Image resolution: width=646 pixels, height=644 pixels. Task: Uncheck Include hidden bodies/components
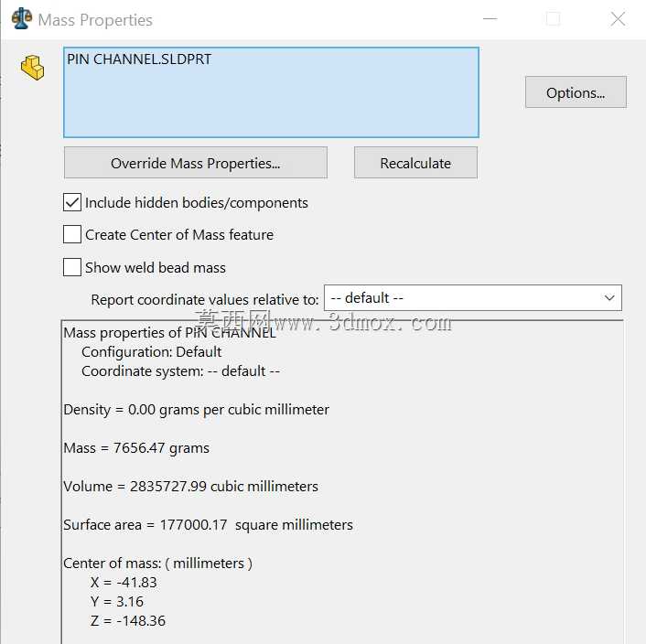pos(72,202)
